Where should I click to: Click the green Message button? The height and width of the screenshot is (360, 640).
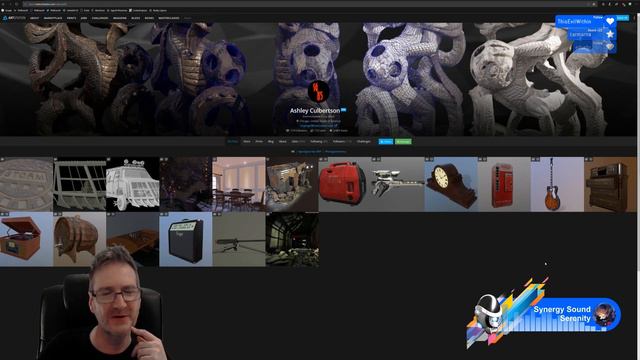tap(403, 142)
